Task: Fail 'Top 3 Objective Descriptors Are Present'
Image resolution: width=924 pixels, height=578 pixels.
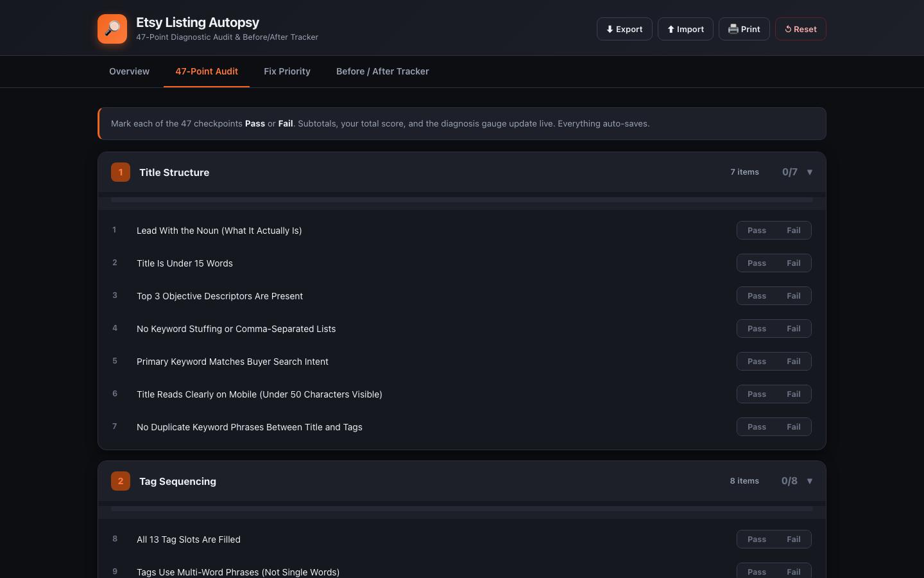Action: pos(794,296)
